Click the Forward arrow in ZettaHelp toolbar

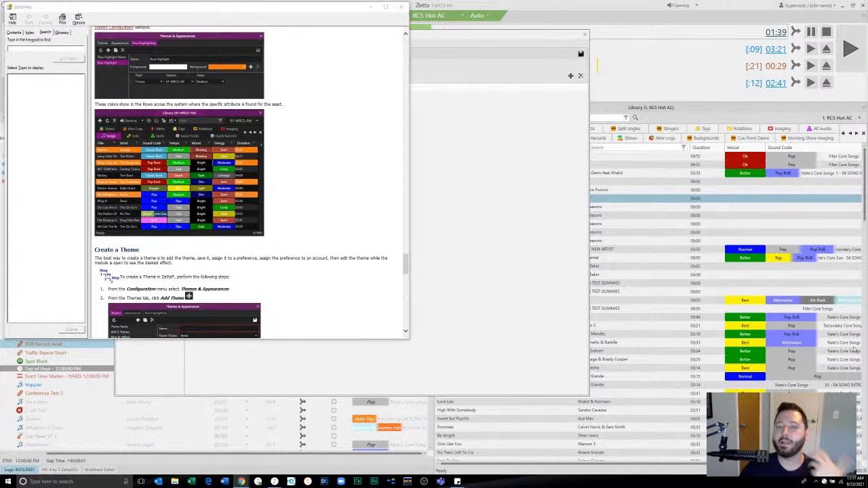(x=45, y=18)
